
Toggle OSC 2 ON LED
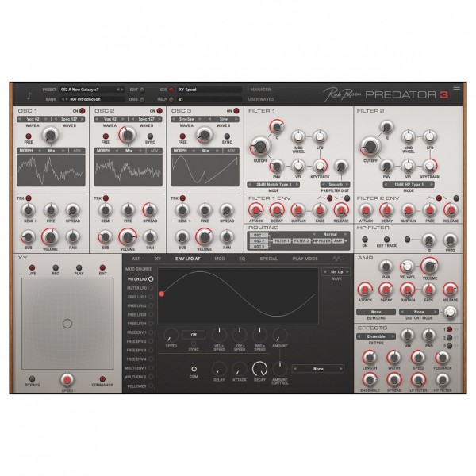[159, 111]
